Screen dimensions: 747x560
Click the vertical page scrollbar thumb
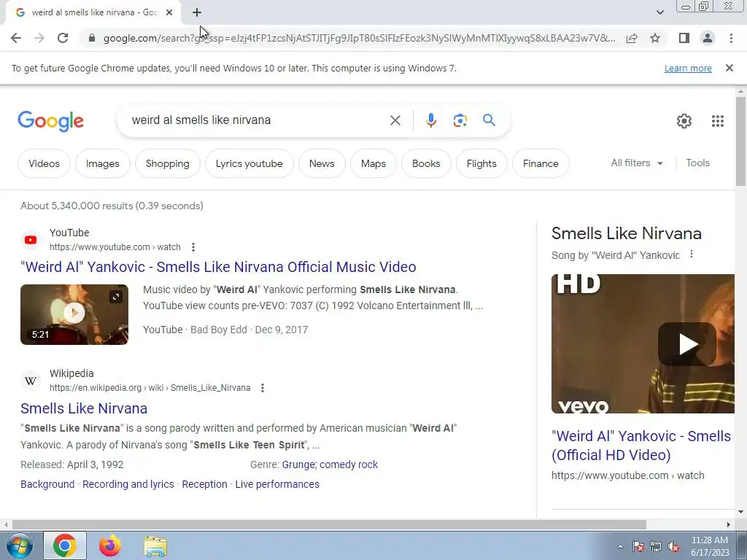pyautogui.click(x=740, y=141)
